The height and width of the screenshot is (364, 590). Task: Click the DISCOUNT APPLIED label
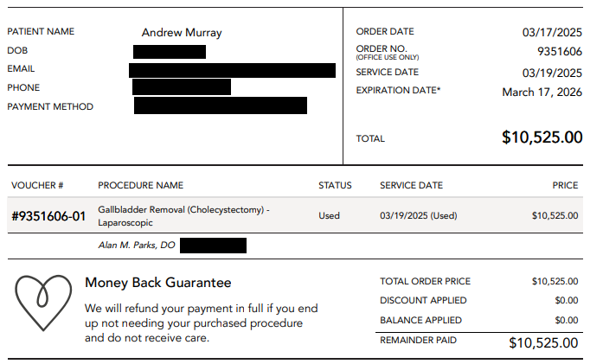pyautogui.click(x=423, y=301)
